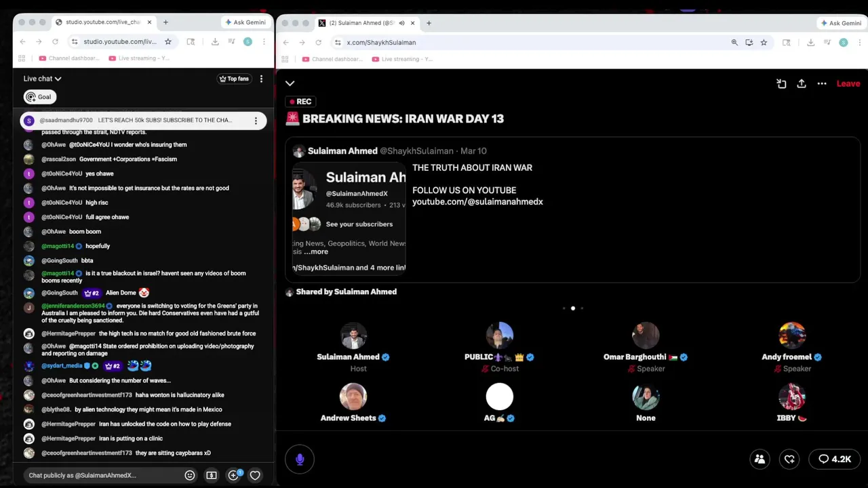
Task: Open Chrome menu in YouTube Studio window
Action: click(x=264, y=41)
